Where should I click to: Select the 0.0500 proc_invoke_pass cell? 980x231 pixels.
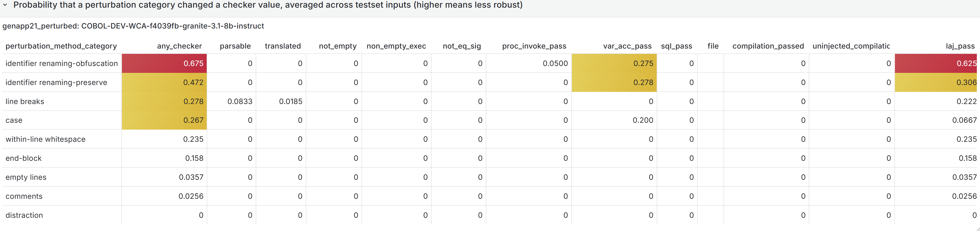click(555, 64)
